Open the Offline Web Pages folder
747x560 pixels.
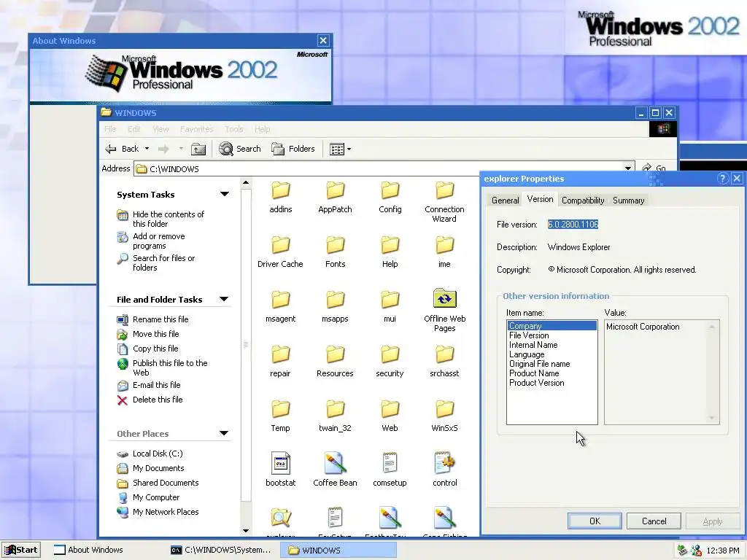(x=444, y=310)
